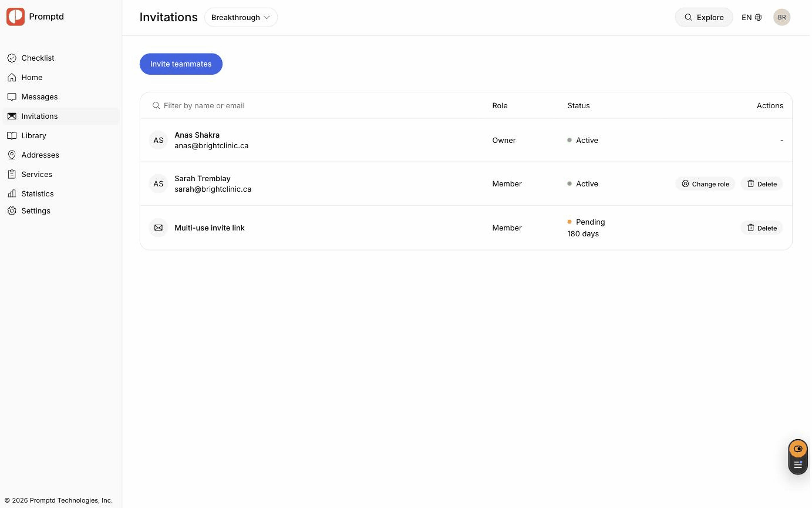
Task: Open the BR user avatar menu
Action: (782, 18)
